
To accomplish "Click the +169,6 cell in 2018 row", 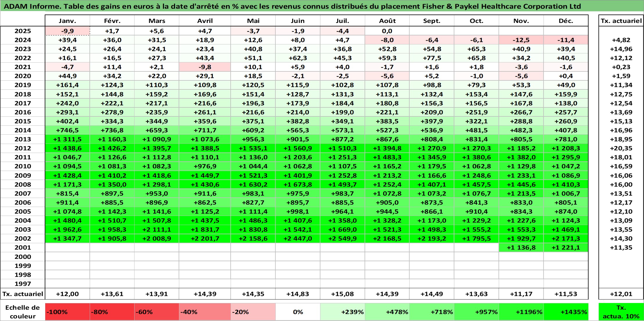I will pos(205,94).
